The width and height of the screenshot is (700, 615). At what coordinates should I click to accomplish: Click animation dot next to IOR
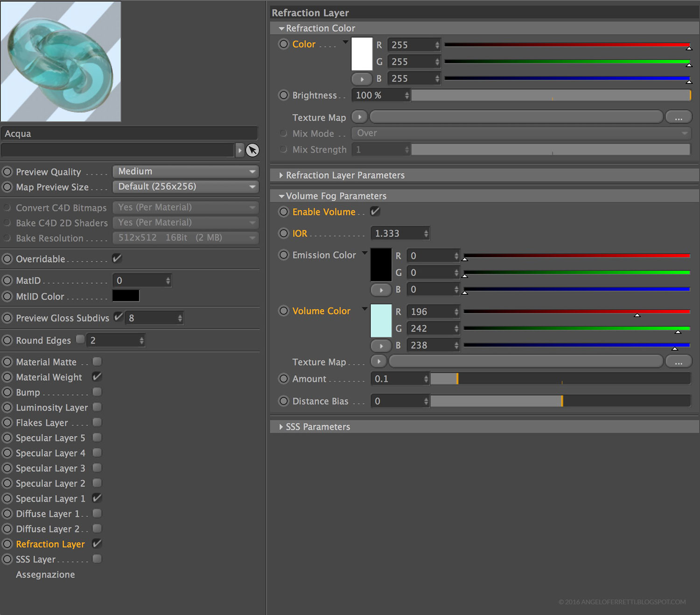tap(284, 233)
